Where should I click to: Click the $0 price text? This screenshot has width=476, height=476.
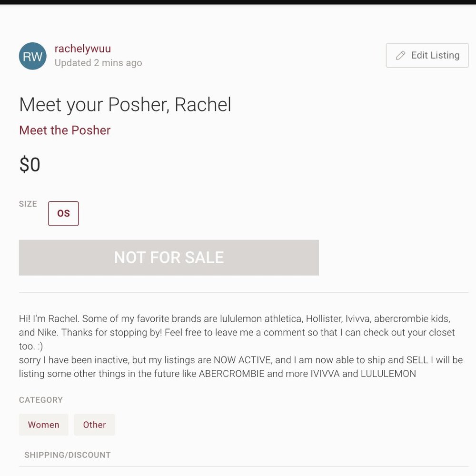pos(30,165)
